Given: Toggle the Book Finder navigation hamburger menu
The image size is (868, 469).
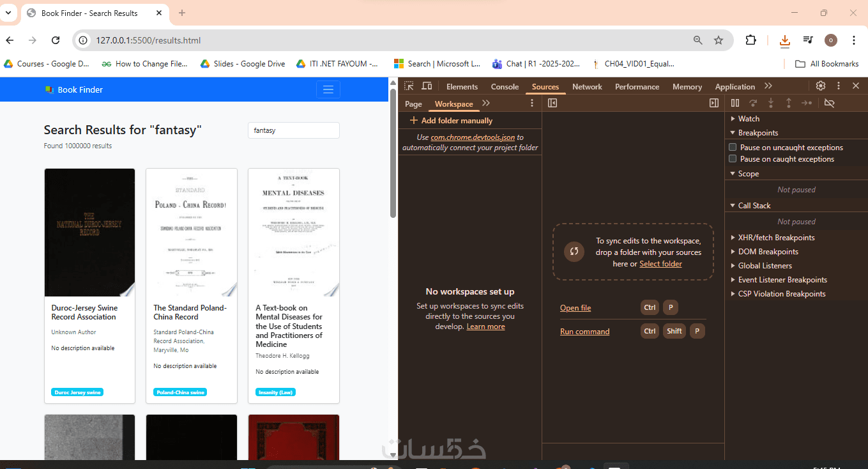Looking at the screenshot, I should (x=328, y=89).
